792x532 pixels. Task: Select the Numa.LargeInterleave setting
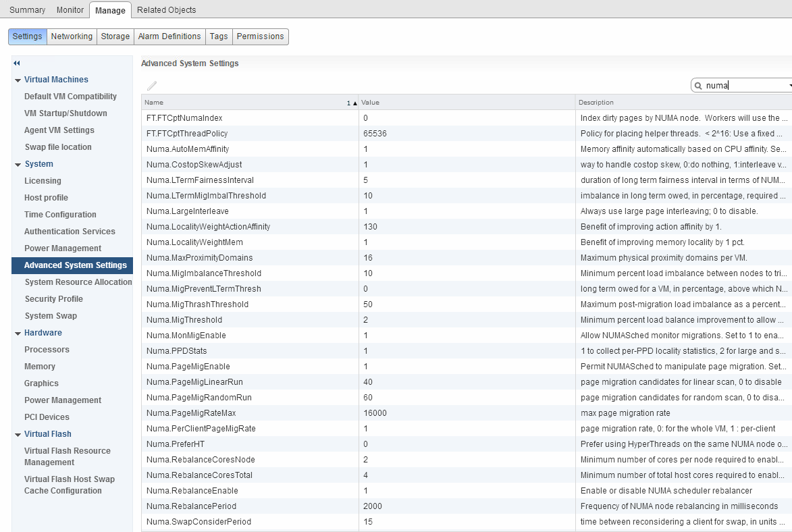coord(467,211)
